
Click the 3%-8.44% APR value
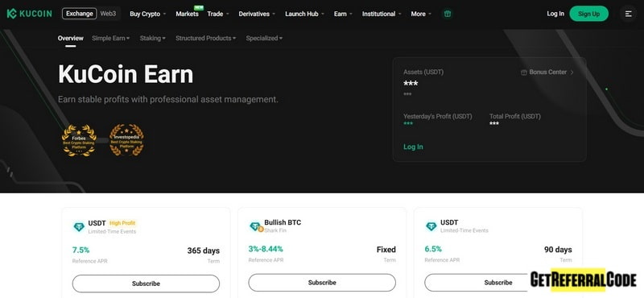point(266,249)
